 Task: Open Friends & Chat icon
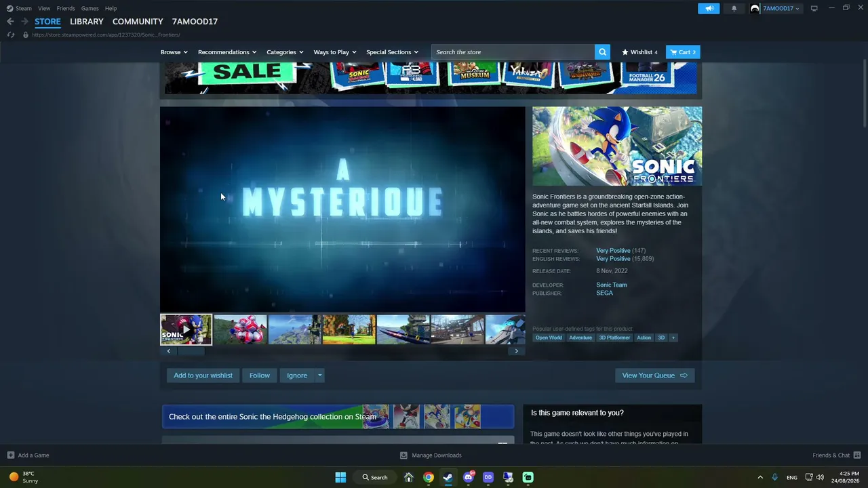pos(857,455)
